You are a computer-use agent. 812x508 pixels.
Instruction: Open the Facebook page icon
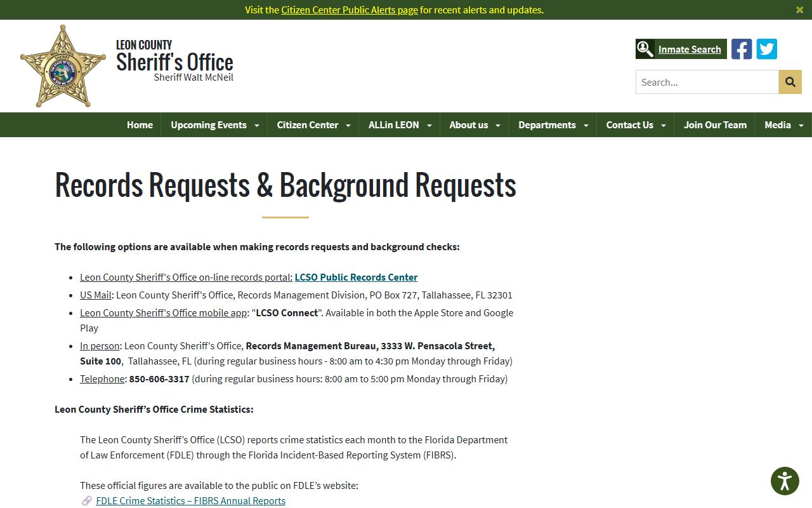click(742, 49)
